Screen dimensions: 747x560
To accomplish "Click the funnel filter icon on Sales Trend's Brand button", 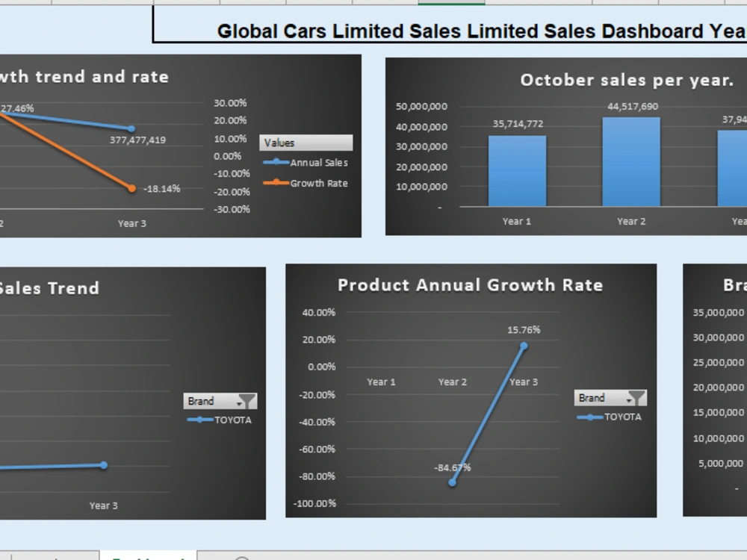I will click(x=247, y=401).
